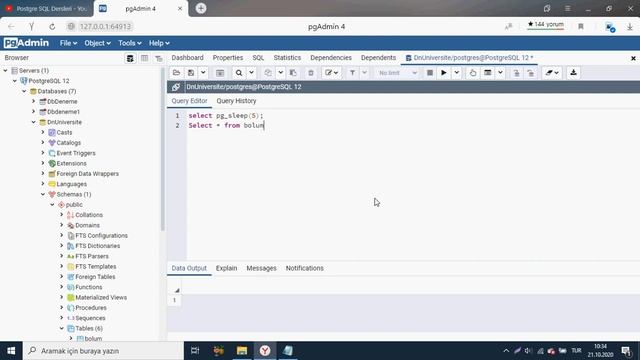
Task: Open the Explain output tab
Action: pos(226,268)
